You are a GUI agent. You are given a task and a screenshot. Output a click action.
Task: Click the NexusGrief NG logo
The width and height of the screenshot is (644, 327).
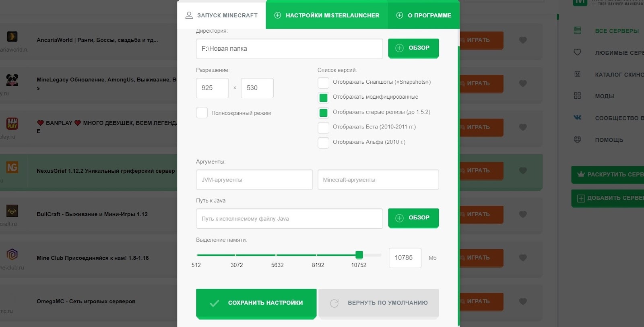[12, 167]
